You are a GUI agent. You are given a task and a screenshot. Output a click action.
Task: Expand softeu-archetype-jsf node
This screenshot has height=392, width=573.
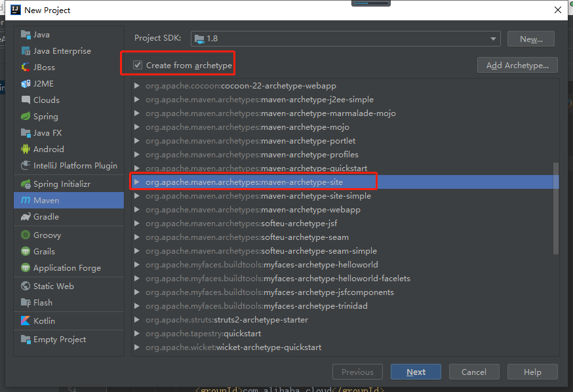(x=137, y=224)
